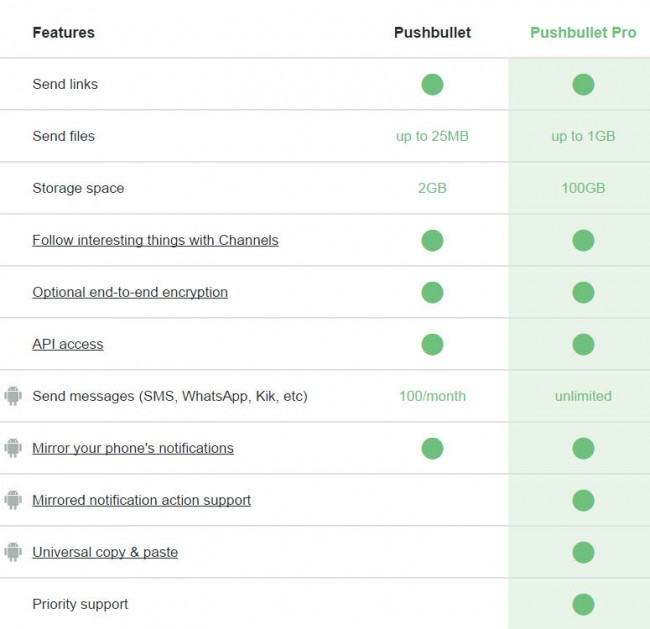650x629 pixels.
Task: Select the Pushbullet column header
Action: point(432,32)
